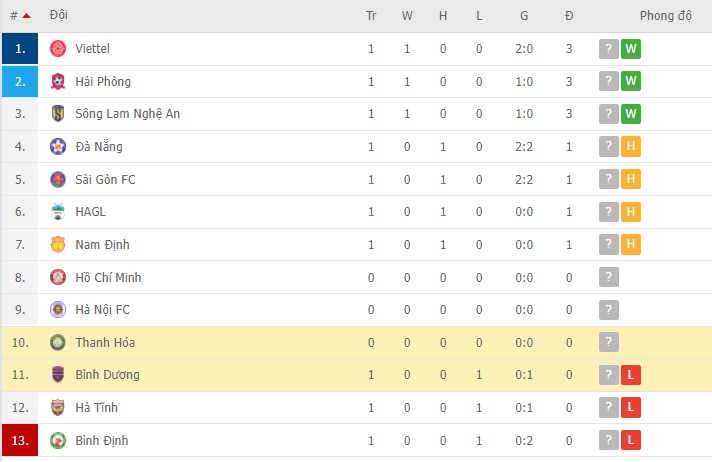Click the Nam Định team crest

58,245
